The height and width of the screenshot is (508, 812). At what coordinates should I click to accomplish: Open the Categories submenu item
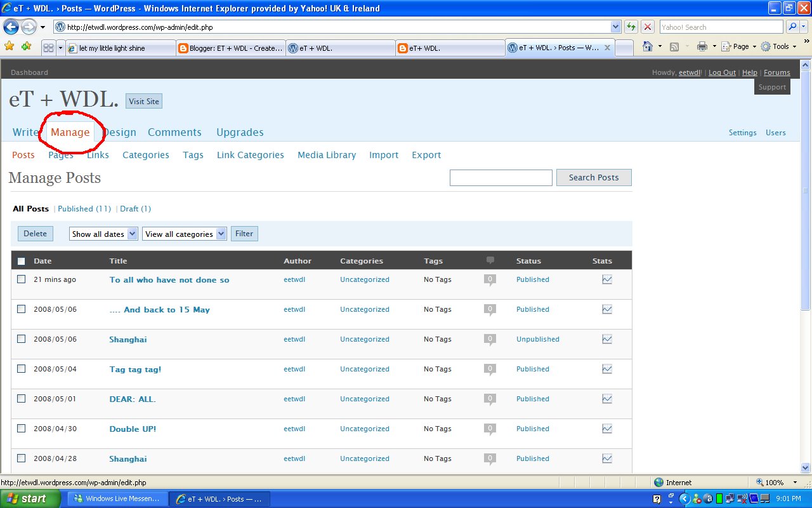point(146,155)
